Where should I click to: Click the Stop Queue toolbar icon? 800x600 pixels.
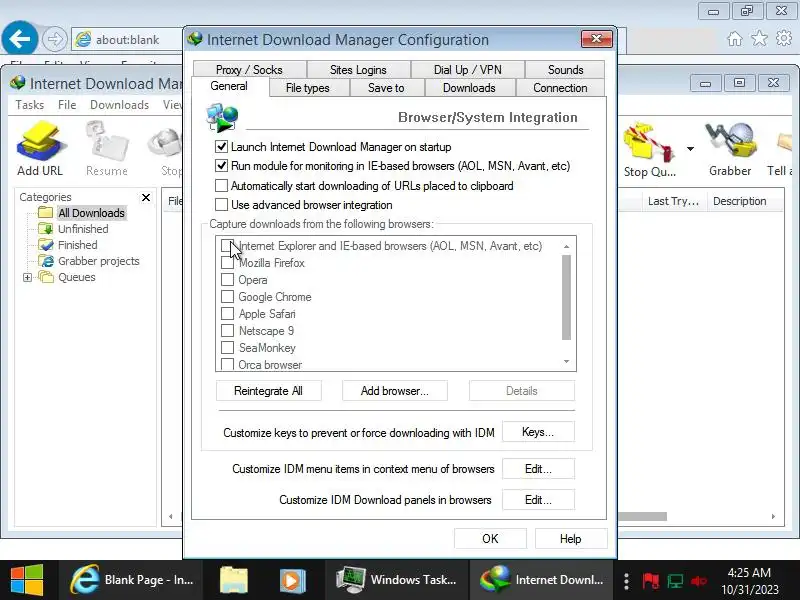point(649,149)
